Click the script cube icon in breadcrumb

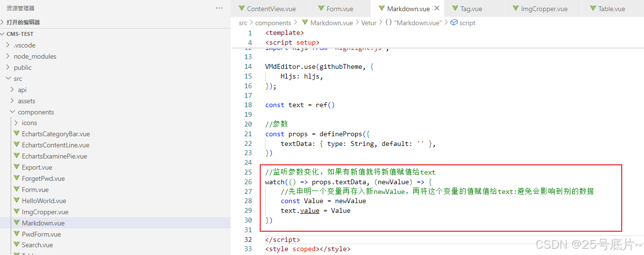[454, 22]
